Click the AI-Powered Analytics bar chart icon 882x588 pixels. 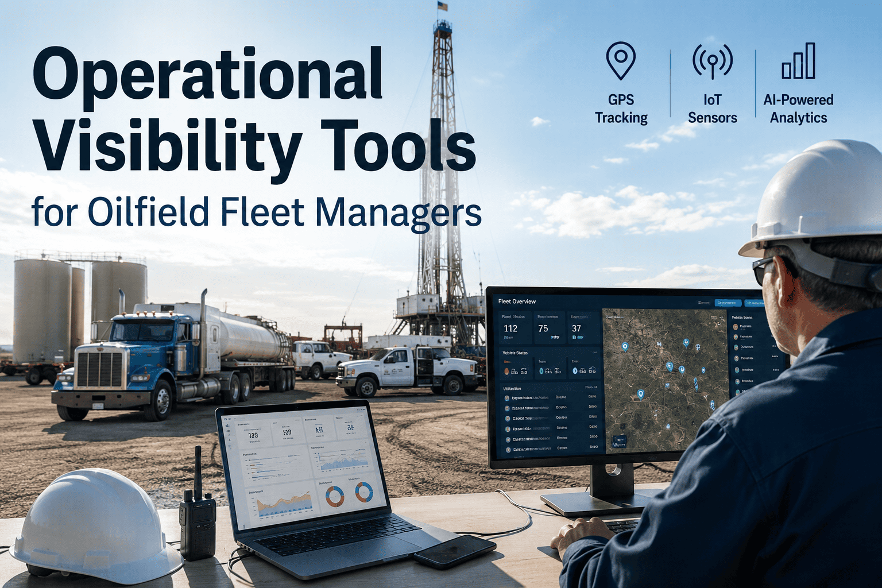(x=799, y=61)
